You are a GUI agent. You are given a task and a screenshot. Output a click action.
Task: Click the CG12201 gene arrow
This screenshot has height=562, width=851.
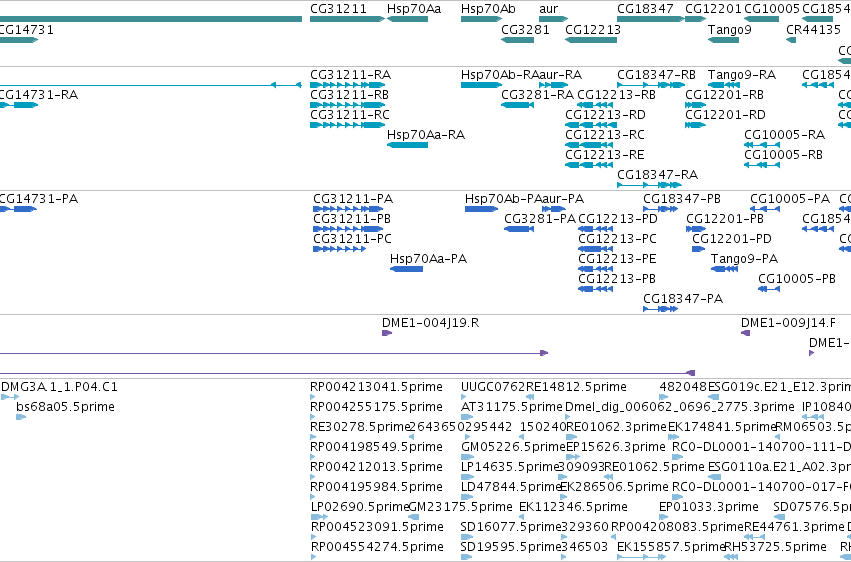(x=696, y=19)
